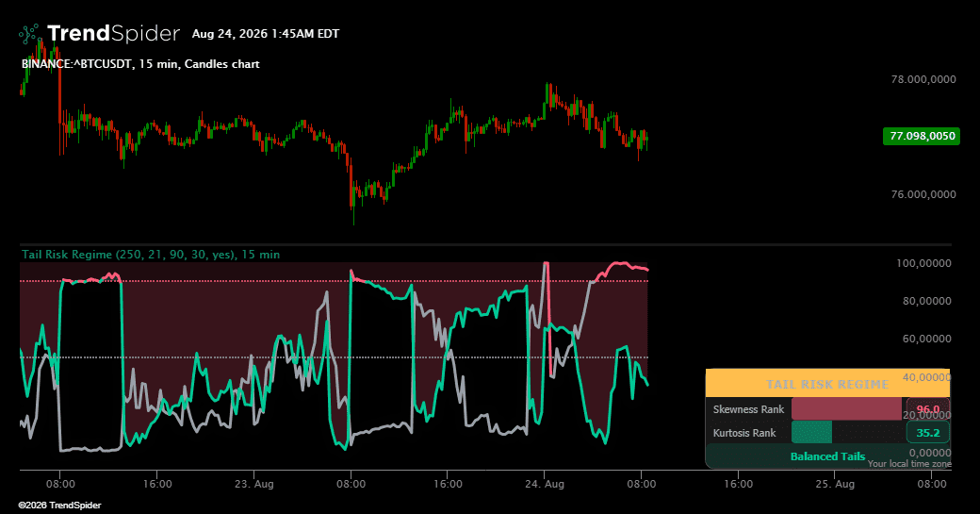Click the 76.000,0000 price axis label
This screenshot has width=980, height=514.
coord(923,194)
